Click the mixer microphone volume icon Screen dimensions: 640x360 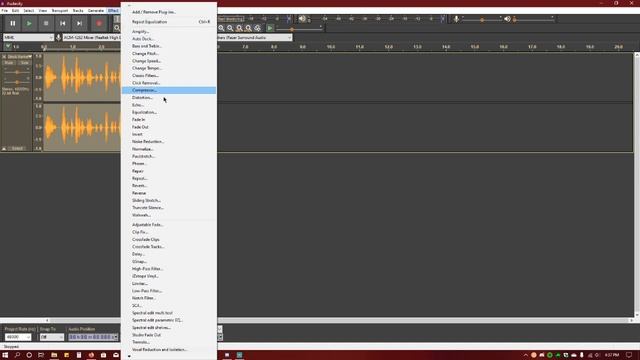click(456, 19)
